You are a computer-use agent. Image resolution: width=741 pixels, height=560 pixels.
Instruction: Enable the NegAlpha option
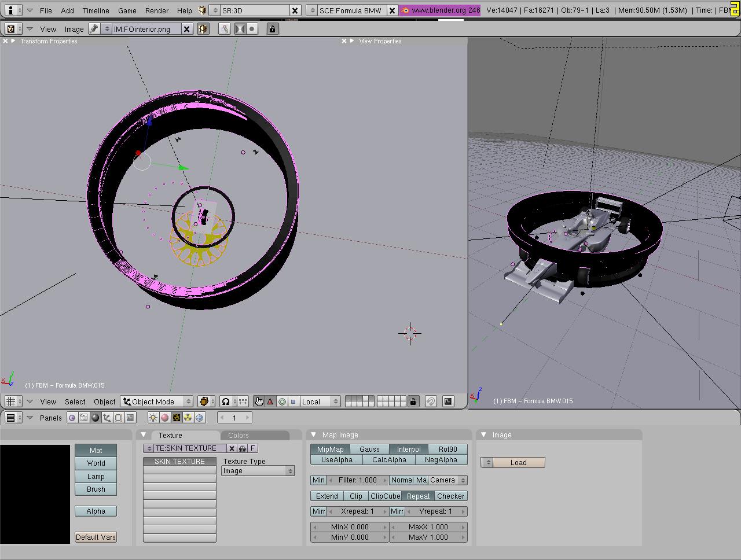point(441,460)
